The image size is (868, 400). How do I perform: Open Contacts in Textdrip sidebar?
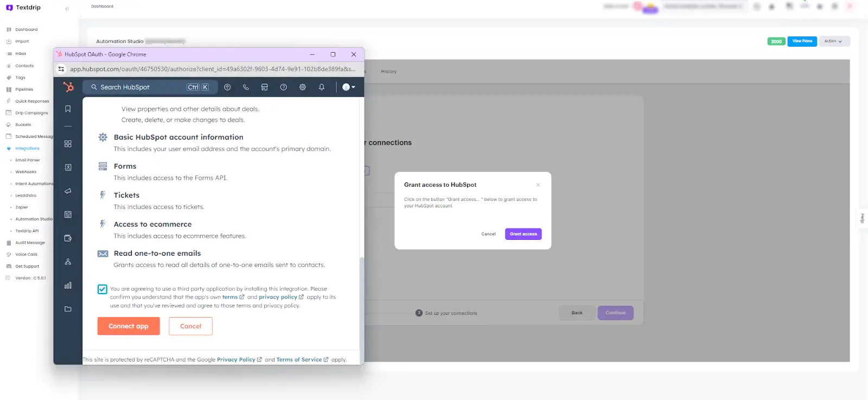(24, 66)
